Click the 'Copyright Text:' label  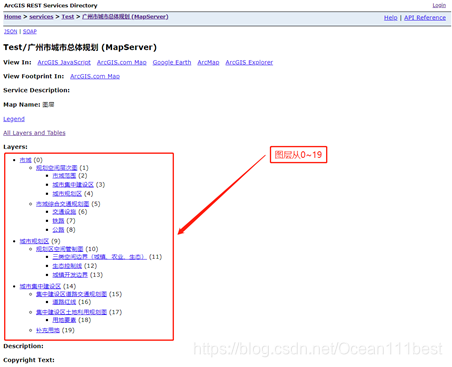[29, 360]
